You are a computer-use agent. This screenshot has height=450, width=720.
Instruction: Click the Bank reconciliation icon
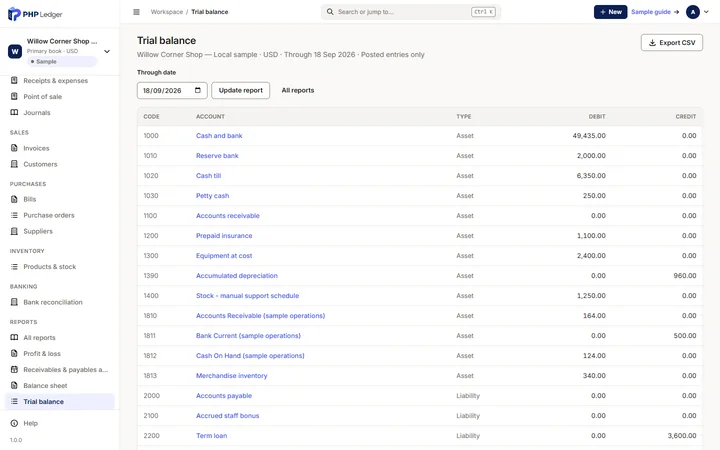coord(14,302)
